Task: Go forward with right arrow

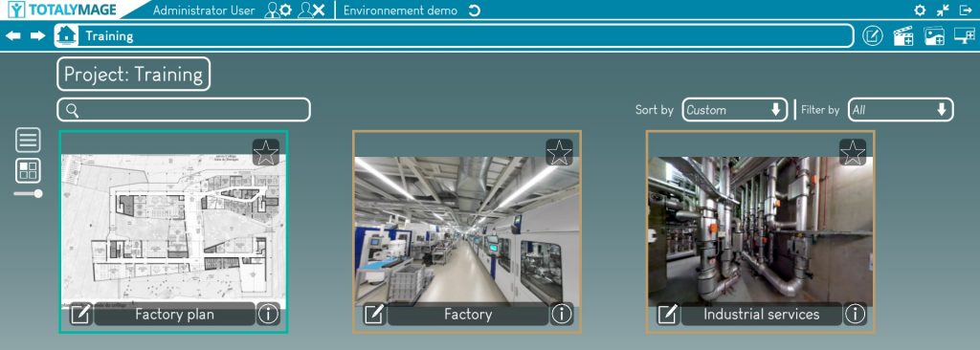Action: coord(38,35)
